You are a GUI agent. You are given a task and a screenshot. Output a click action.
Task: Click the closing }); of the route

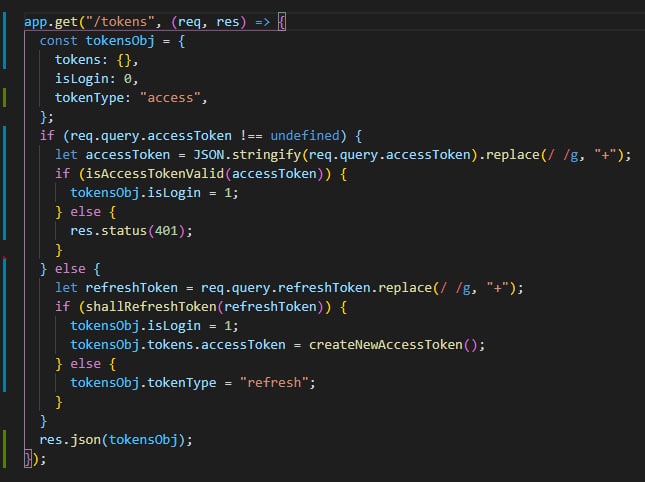pyautogui.click(x=35, y=459)
